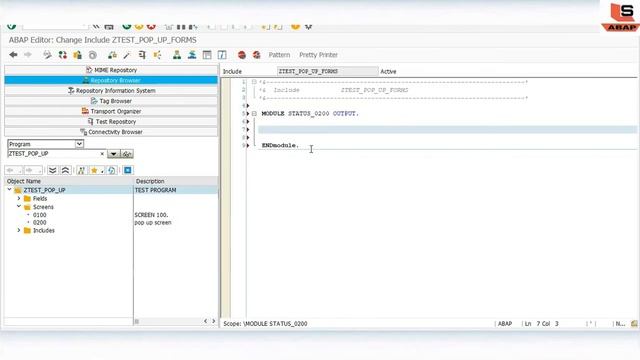Open the Test Repository tab
The height and width of the screenshot is (360, 640).
(x=111, y=122)
